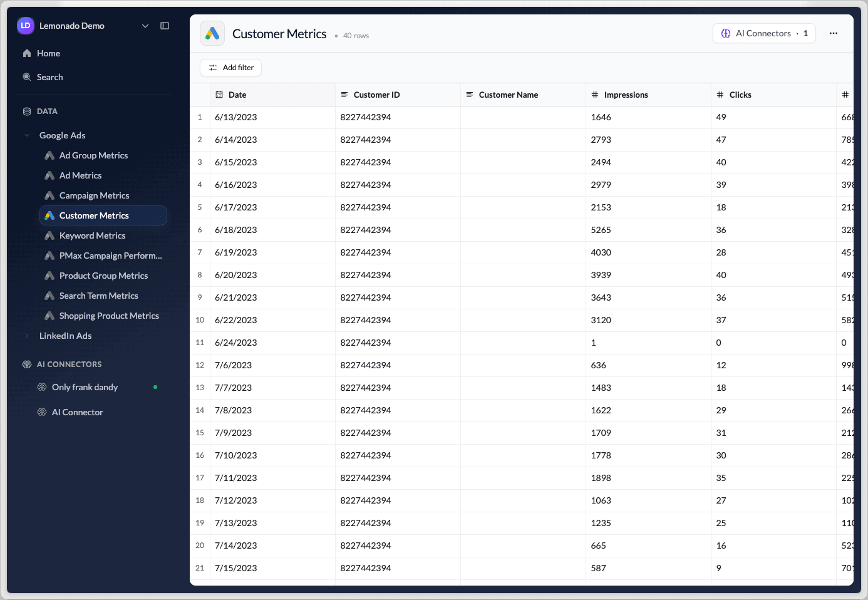Click the Clicks column header

740,95
